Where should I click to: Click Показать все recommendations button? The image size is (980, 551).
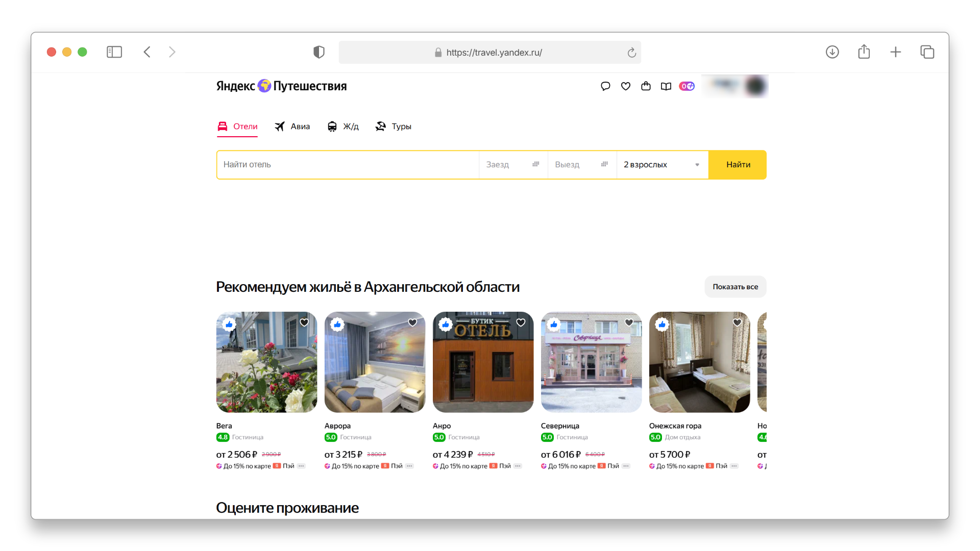(x=735, y=286)
